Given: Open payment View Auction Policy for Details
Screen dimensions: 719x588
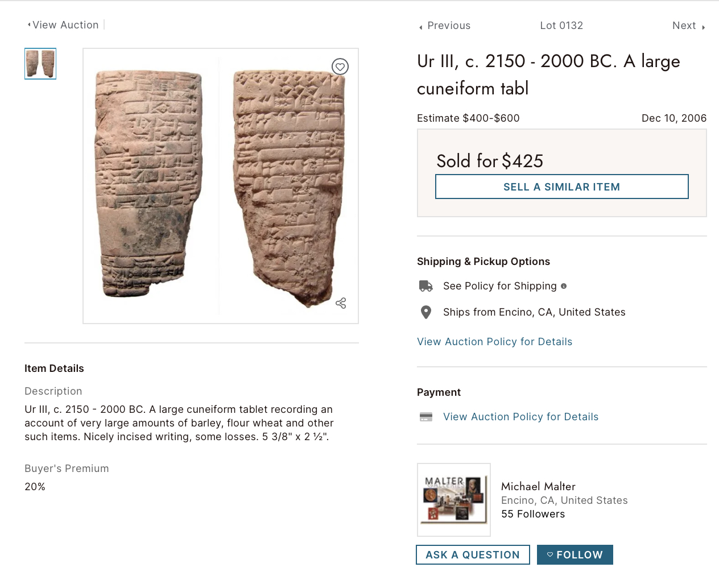Looking at the screenshot, I should click(520, 417).
